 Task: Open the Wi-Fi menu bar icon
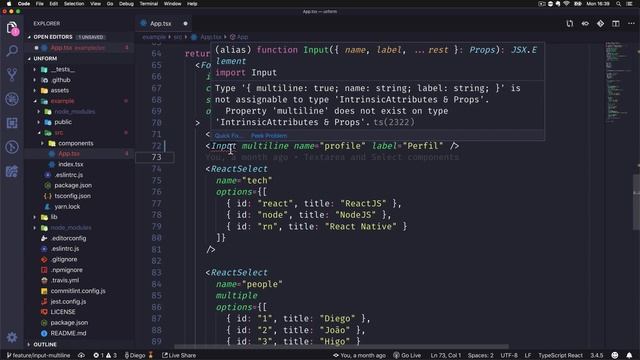pos(567,4)
